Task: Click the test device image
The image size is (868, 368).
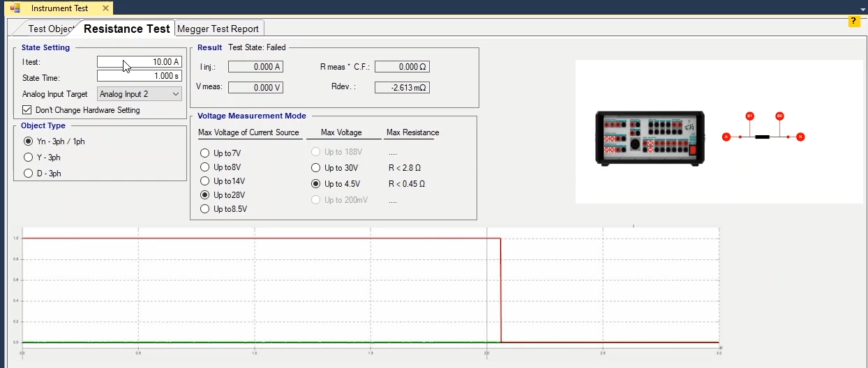Action: [648, 138]
